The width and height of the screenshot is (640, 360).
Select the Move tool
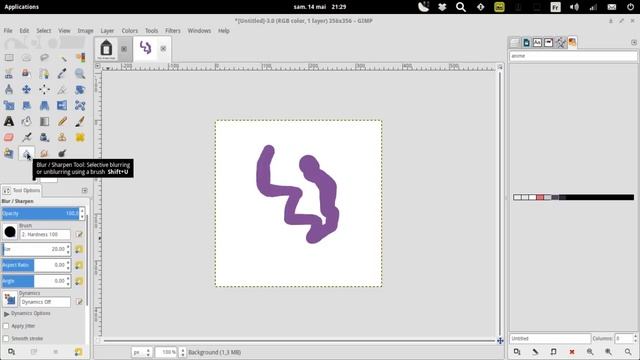pyautogui.click(x=27, y=89)
